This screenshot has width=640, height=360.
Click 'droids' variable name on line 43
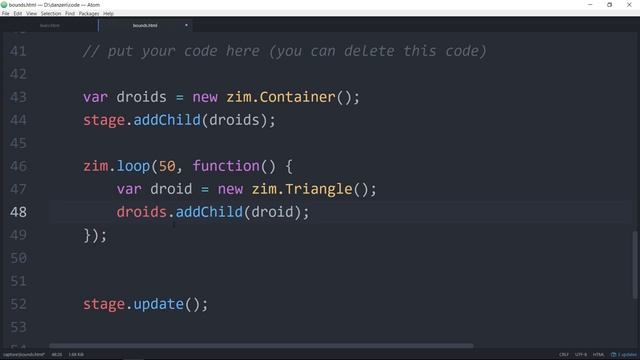pyautogui.click(x=142, y=97)
